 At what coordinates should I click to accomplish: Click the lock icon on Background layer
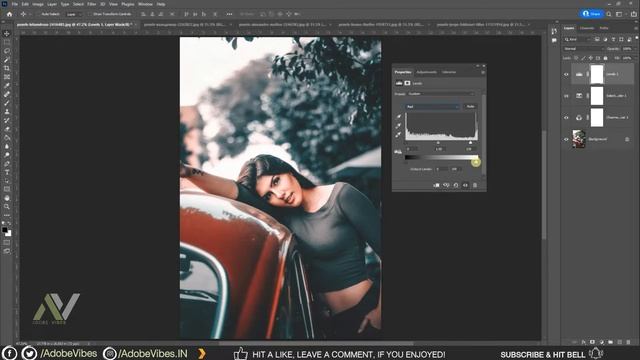pos(627,139)
